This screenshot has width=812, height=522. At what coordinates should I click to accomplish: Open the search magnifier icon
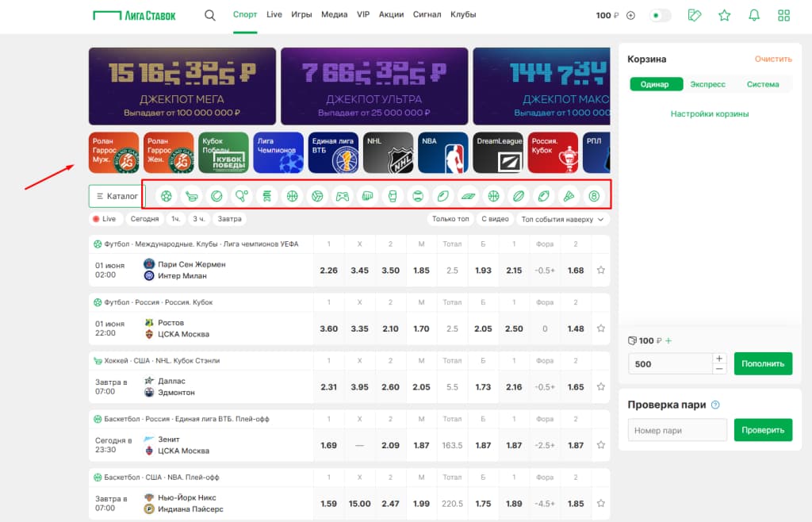[209, 15]
